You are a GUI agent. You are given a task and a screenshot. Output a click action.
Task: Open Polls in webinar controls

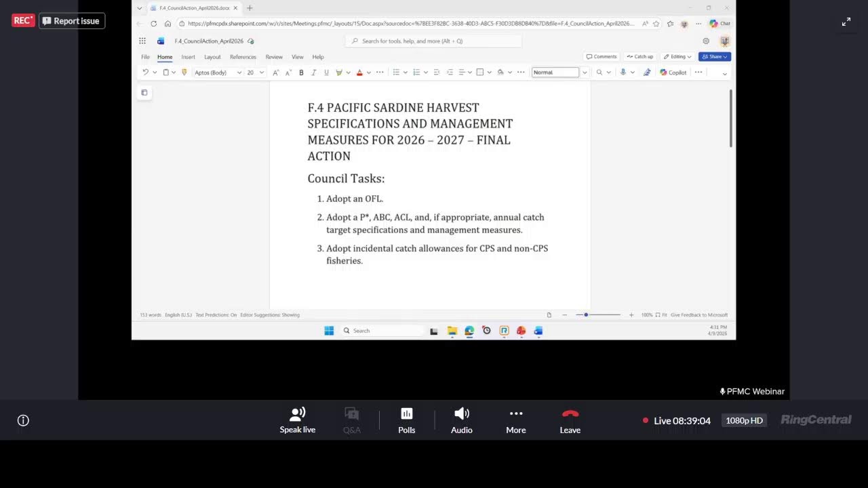(x=407, y=420)
